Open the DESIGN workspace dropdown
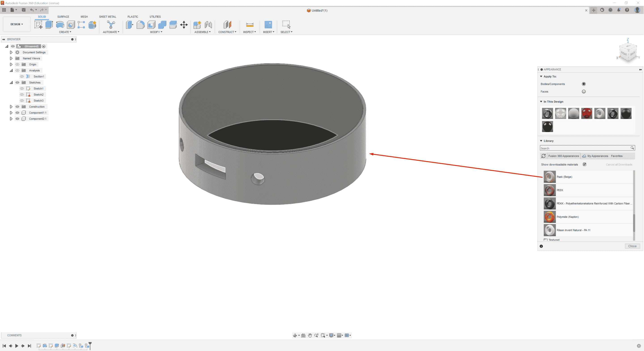Screen dimensions: 644x351 [17, 24]
